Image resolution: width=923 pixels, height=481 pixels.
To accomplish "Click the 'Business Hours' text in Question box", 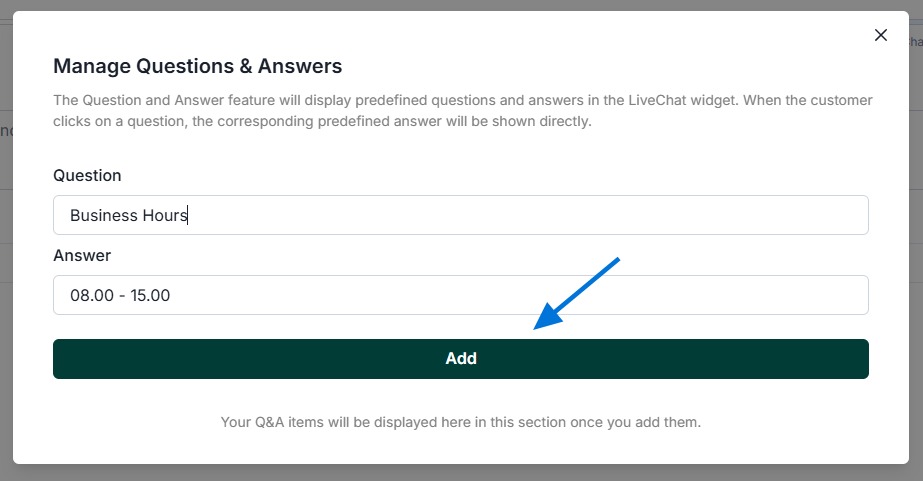I will point(128,215).
